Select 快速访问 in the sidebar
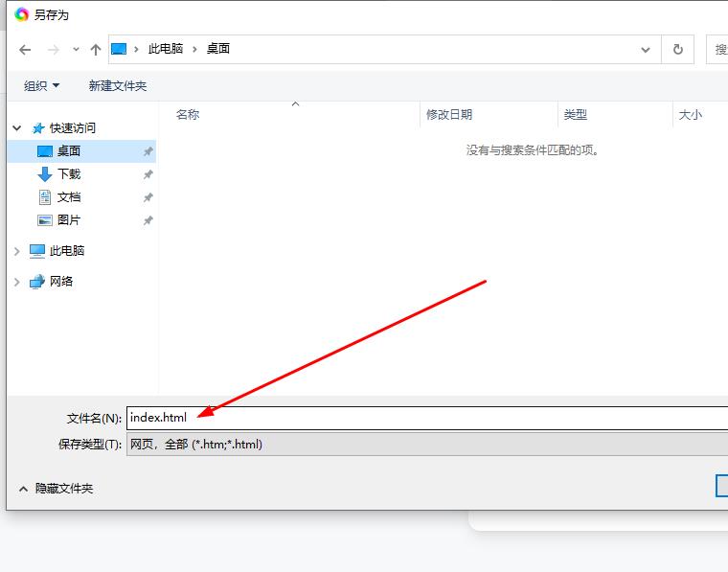728x572 pixels. (73, 128)
